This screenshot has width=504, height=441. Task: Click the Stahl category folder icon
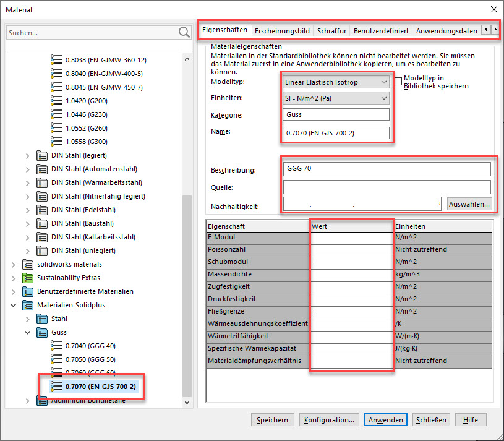coord(42,319)
